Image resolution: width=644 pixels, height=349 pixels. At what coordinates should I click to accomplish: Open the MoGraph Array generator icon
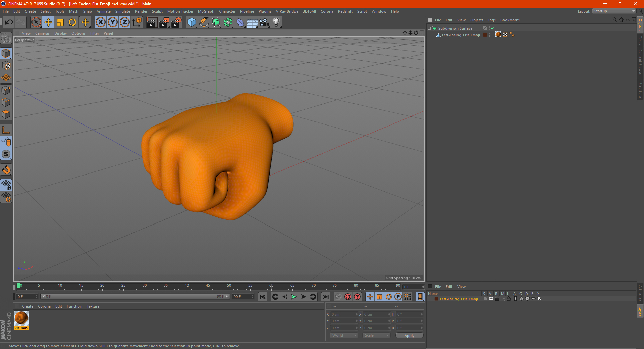(x=228, y=22)
